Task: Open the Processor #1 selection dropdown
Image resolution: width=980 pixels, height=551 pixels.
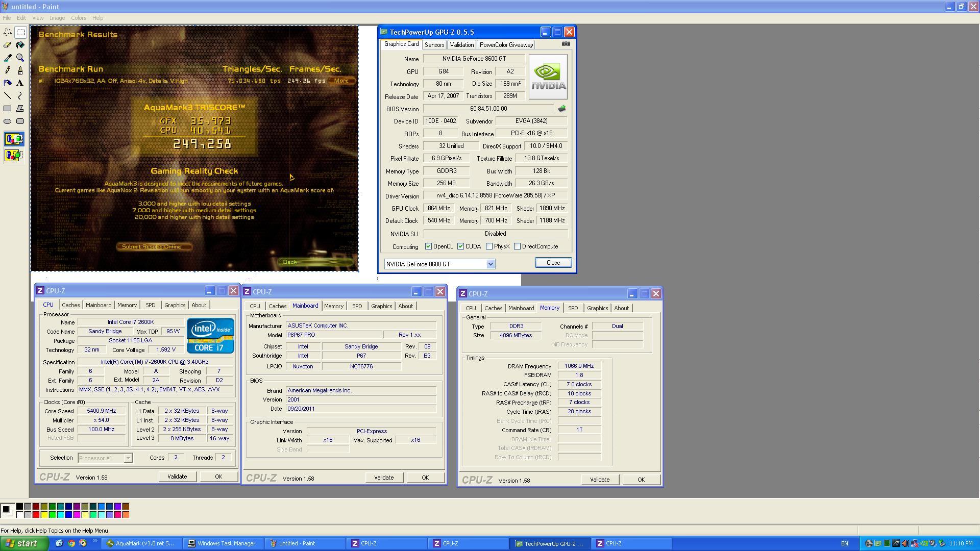Action: 128,458
